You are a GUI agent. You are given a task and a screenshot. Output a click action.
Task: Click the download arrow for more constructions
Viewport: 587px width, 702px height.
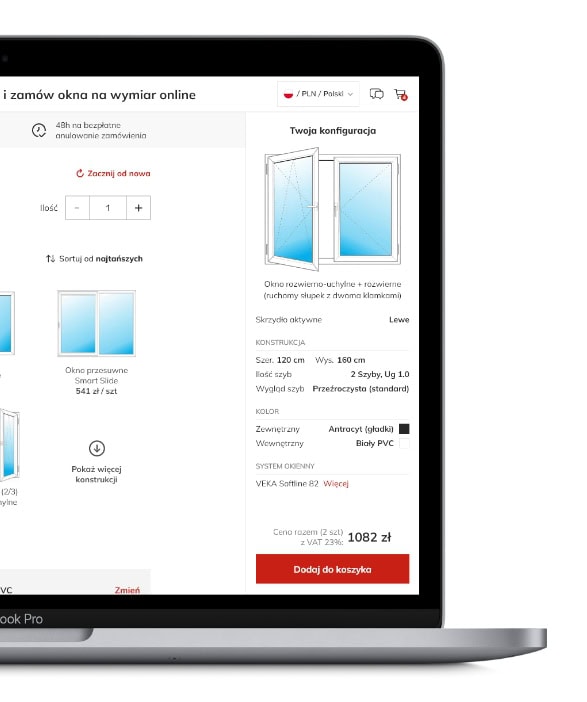[97, 448]
